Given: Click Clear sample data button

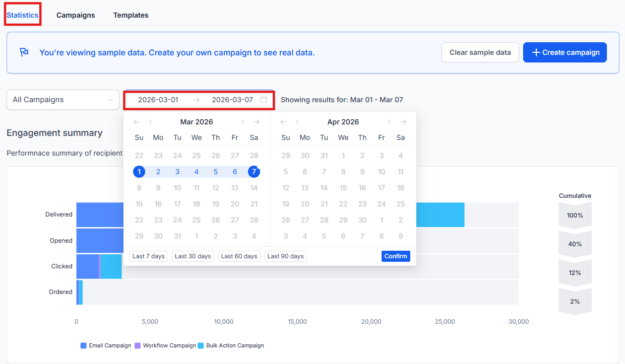Looking at the screenshot, I should coord(480,52).
